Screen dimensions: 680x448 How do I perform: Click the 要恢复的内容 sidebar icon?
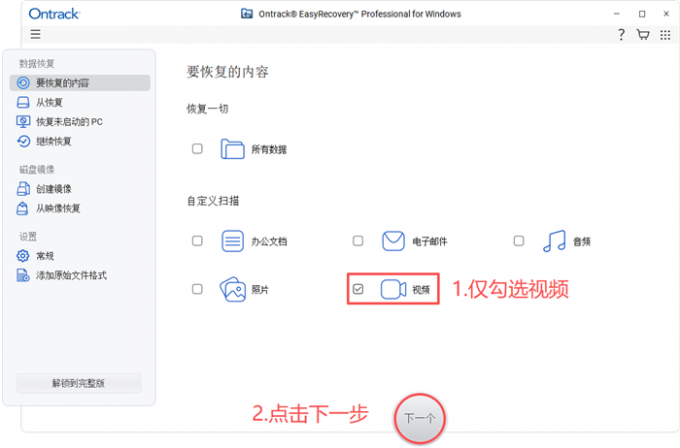(x=23, y=83)
